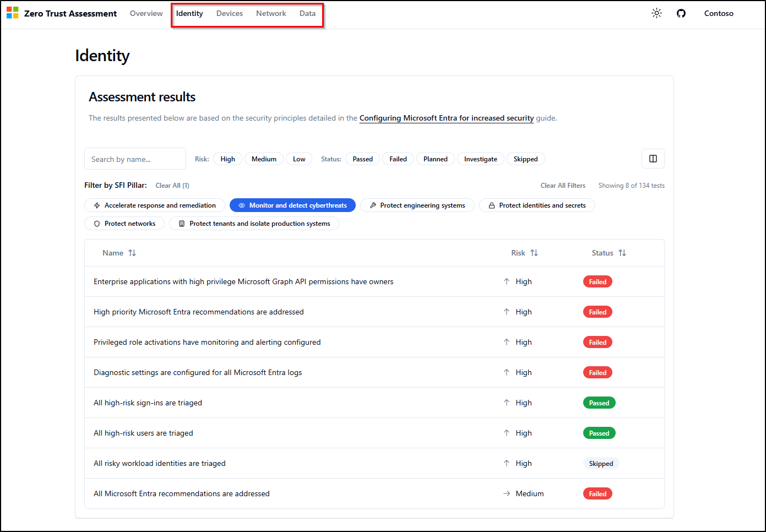Click the Name column header label
Image resolution: width=766 pixels, height=532 pixels.
[x=113, y=253]
